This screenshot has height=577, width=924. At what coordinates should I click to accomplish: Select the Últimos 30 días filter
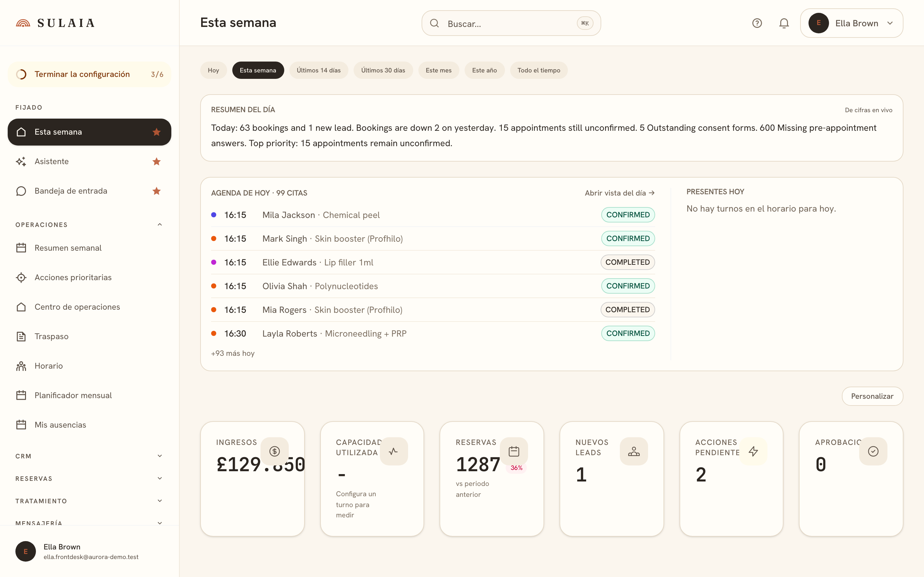coord(383,70)
